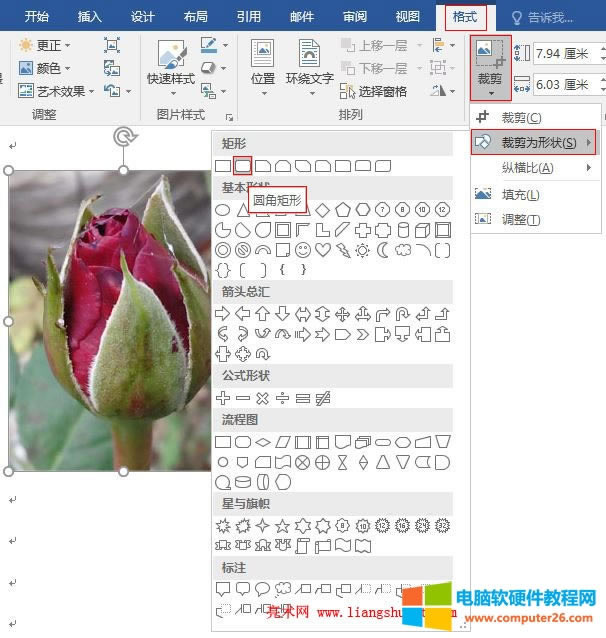The image size is (606, 638).
Task: Open the 格式 (Format) tab
Action: tap(465, 17)
